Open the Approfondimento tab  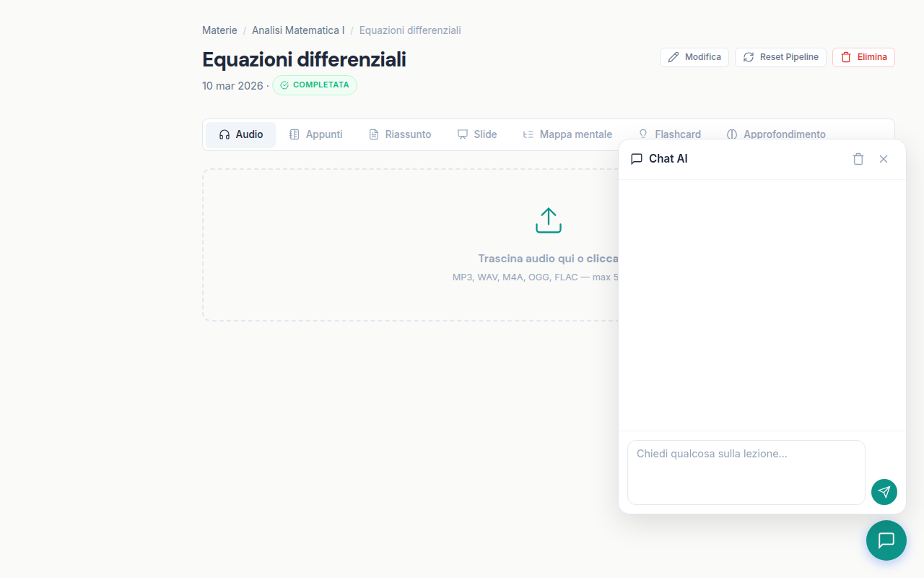pos(776,134)
